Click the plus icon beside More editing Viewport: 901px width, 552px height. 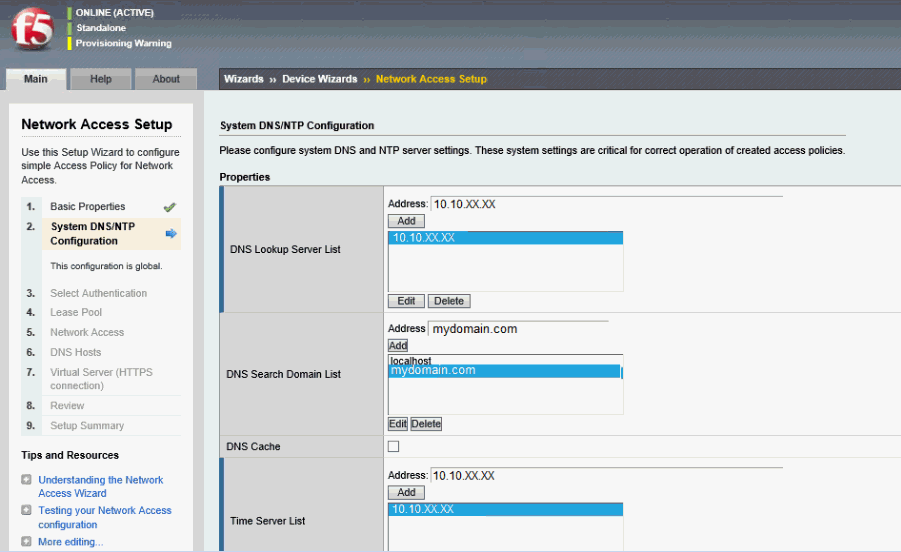(27, 542)
